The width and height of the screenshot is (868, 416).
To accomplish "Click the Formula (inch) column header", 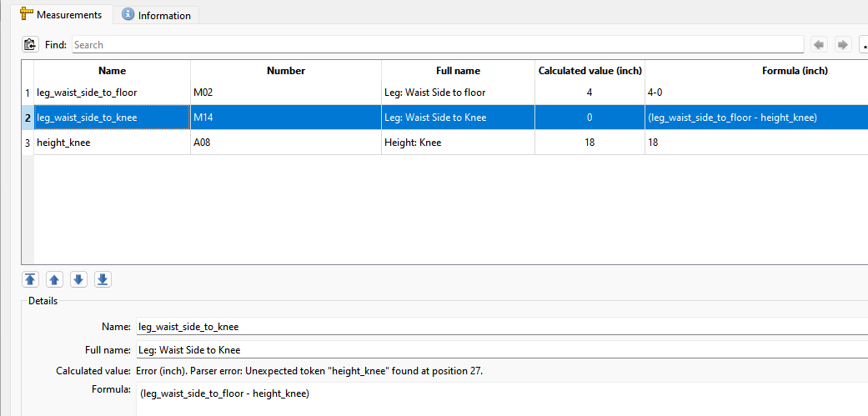I will [755, 71].
